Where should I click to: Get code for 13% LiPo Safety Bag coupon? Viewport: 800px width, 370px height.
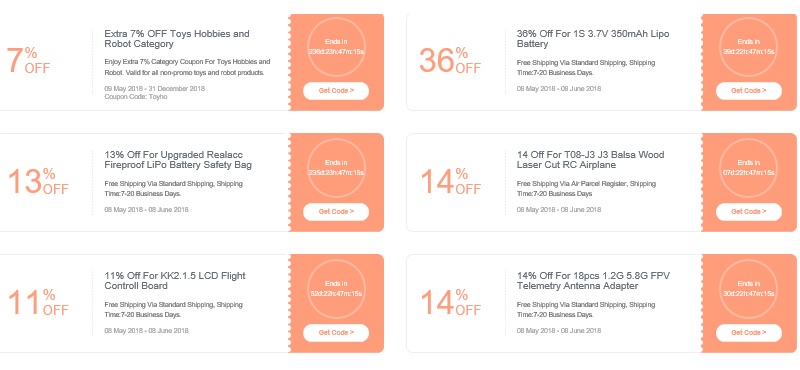(x=336, y=212)
